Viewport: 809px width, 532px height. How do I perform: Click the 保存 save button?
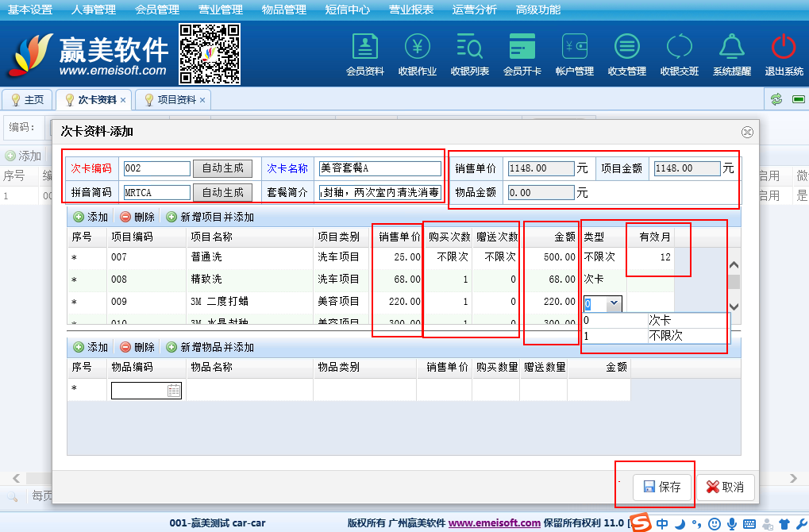click(663, 487)
